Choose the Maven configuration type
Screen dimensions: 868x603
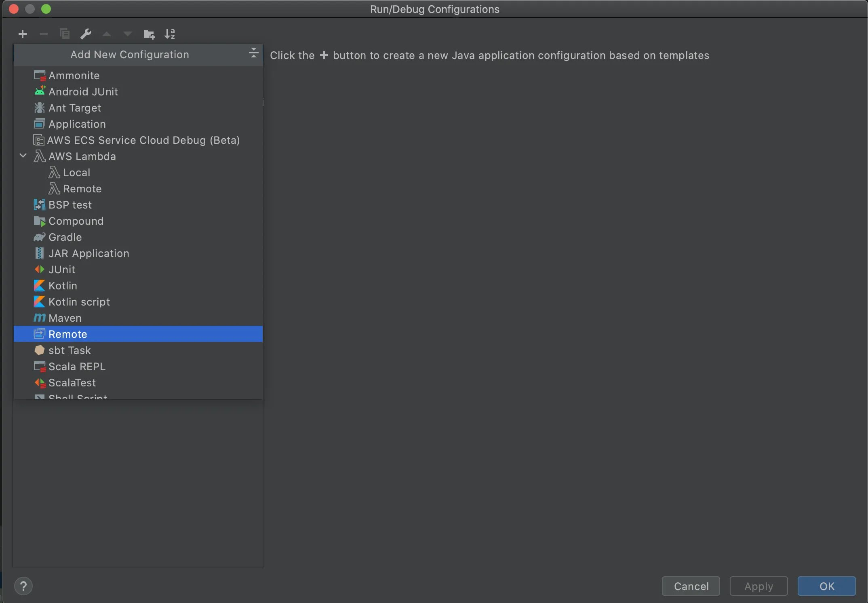click(x=65, y=318)
